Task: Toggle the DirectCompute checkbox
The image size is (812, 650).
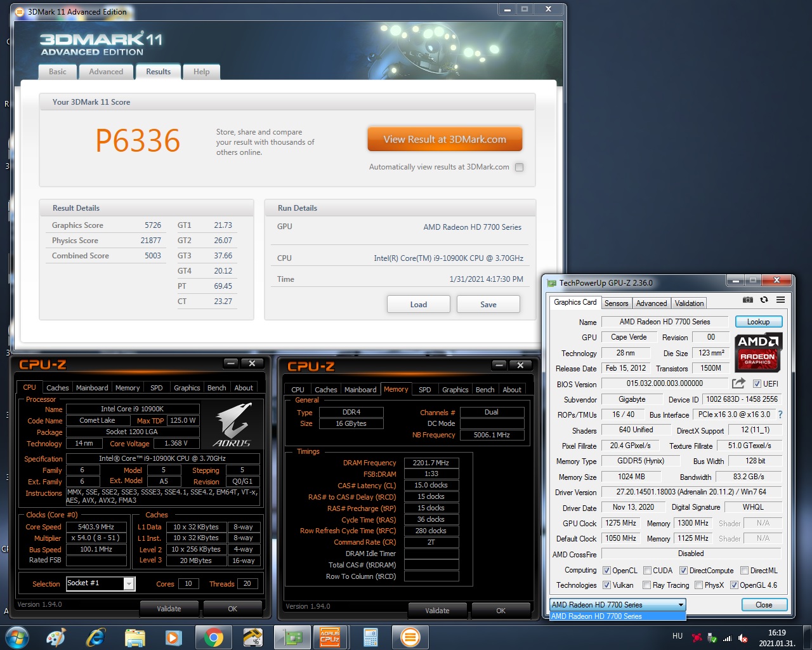Action: pos(683,570)
